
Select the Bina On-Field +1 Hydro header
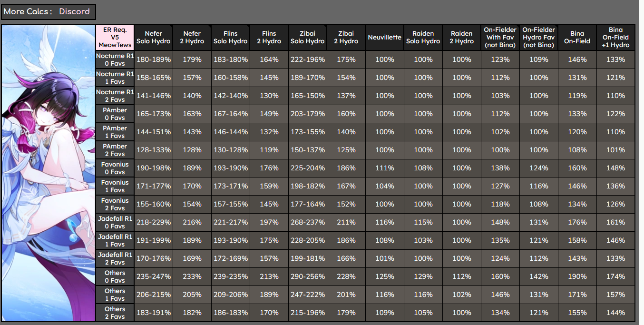tap(615, 37)
